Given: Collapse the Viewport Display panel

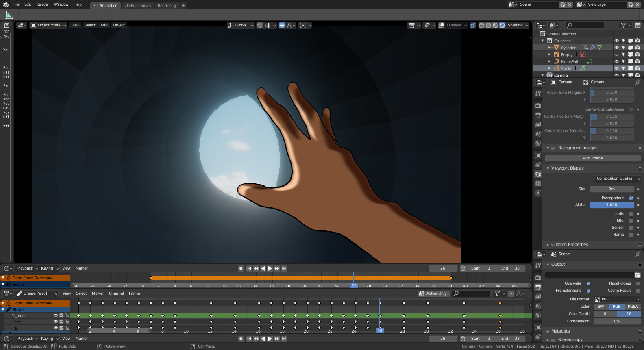Looking at the screenshot, I should click(x=548, y=168).
